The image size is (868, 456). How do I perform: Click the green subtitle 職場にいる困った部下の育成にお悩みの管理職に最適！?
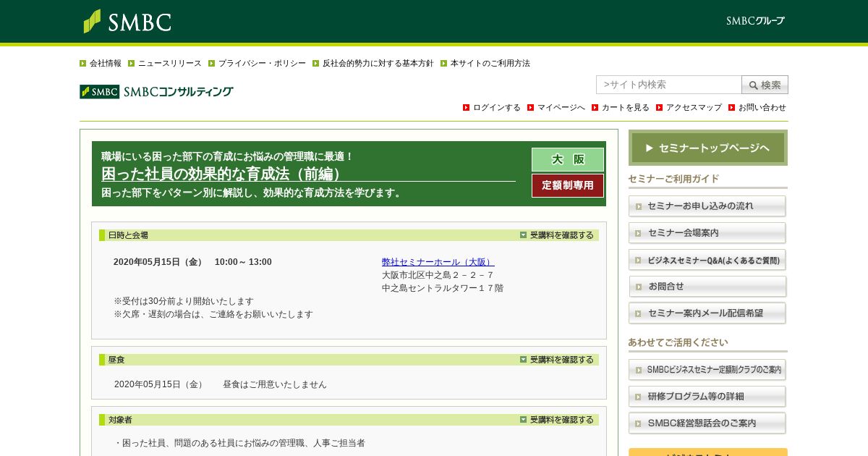pyautogui.click(x=227, y=156)
